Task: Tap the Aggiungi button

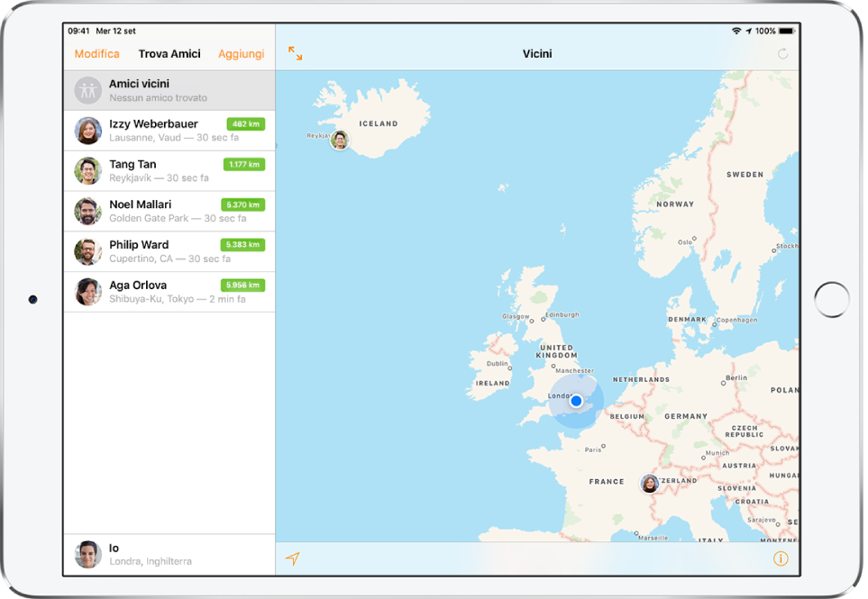Action: tap(242, 54)
